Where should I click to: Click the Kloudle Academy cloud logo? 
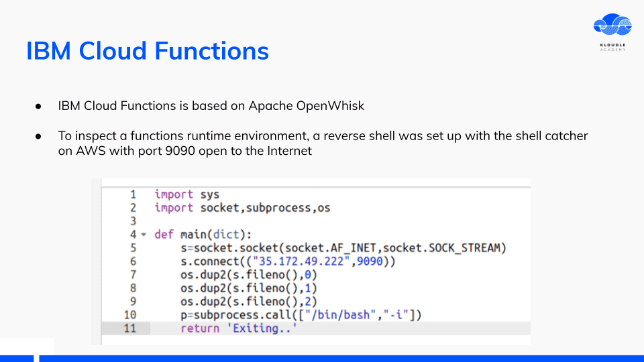click(612, 25)
